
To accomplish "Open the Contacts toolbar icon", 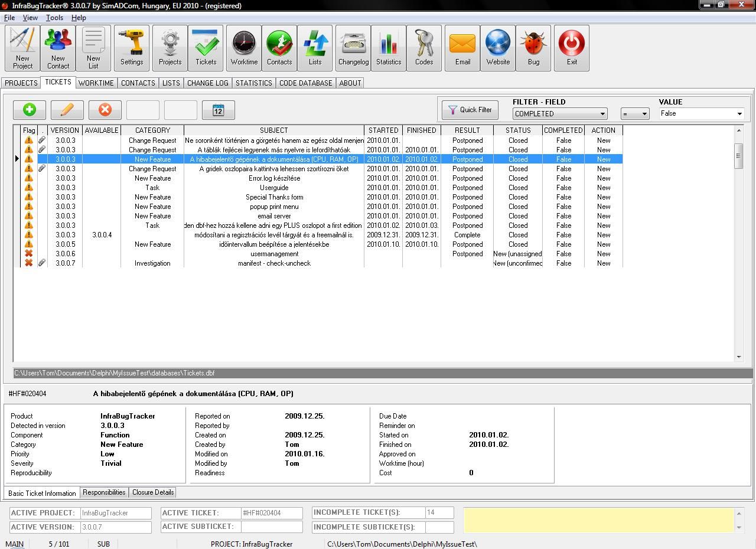I will (x=279, y=48).
